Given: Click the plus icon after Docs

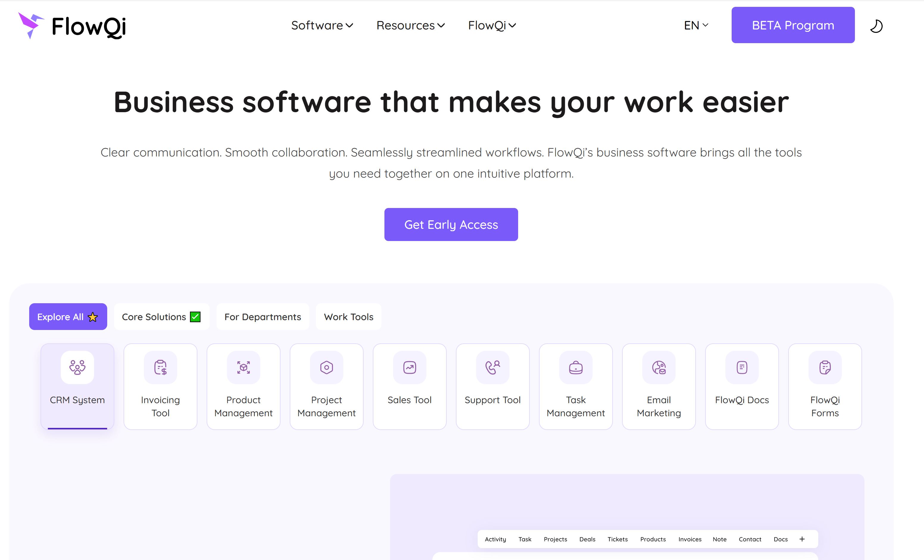Looking at the screenshot, I should 802,539.
